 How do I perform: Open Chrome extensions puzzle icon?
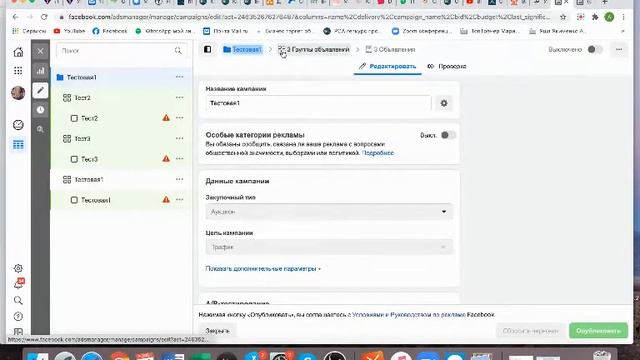(x=595, y=17)
